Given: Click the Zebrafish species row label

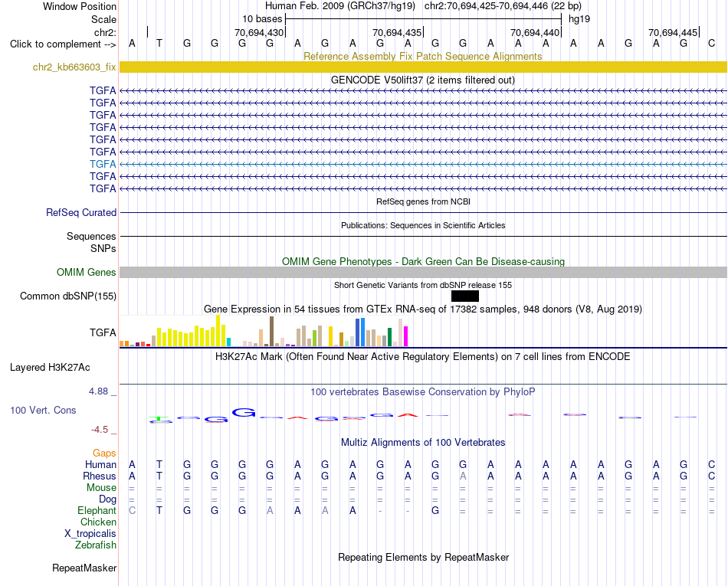Looking at the screenshot, I should 96,545.
